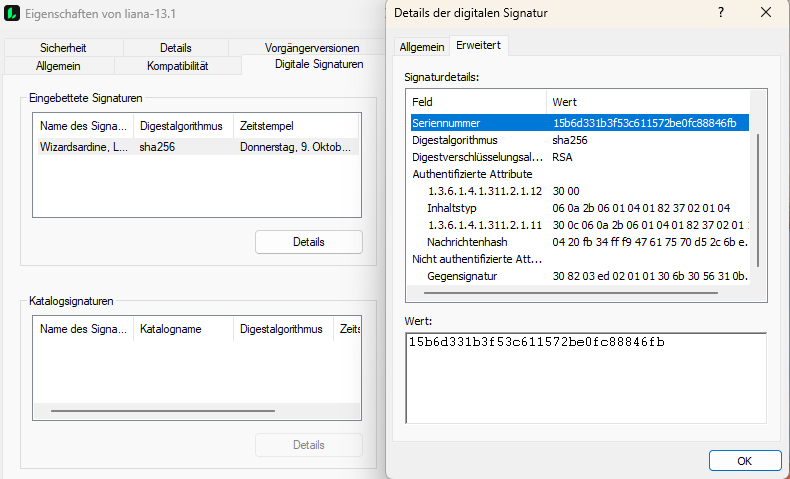Click vertical scrollbar of Signaturdetails list
790x479 pixels.
758,200
